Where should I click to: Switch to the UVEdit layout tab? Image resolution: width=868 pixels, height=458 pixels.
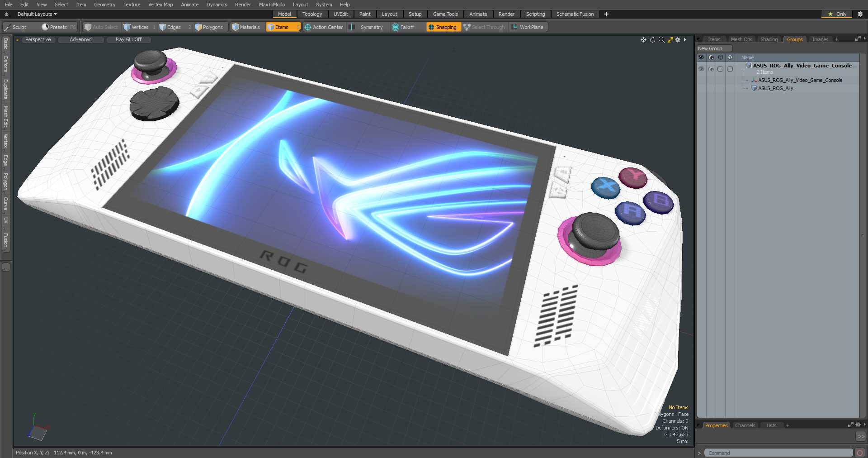click(x=340, y=14)
